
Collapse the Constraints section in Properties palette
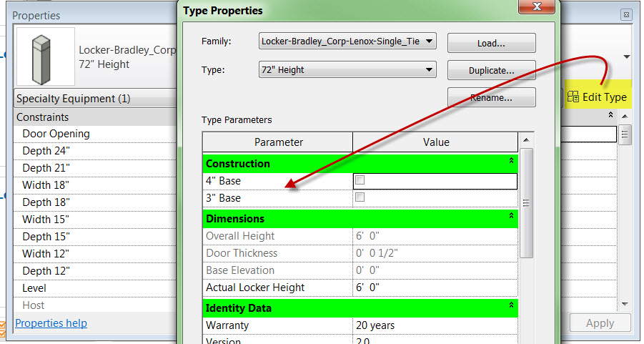click(610, 114)
